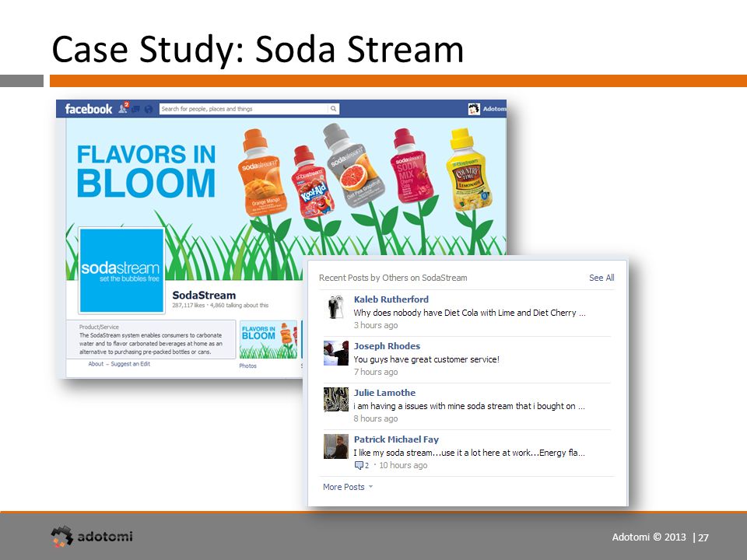
Task: Click the 'great customer service' post text
Action: (x=426, y=359)
